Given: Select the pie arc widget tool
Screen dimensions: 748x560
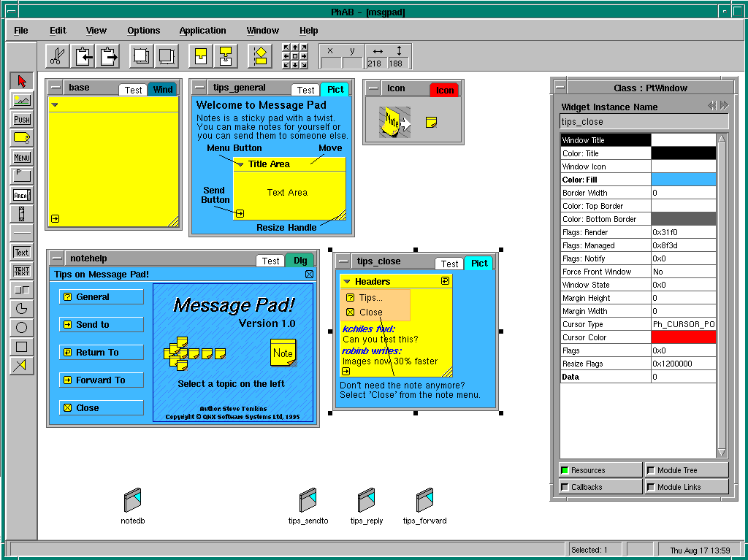Looking at the screenshot, I should [21, 309].
